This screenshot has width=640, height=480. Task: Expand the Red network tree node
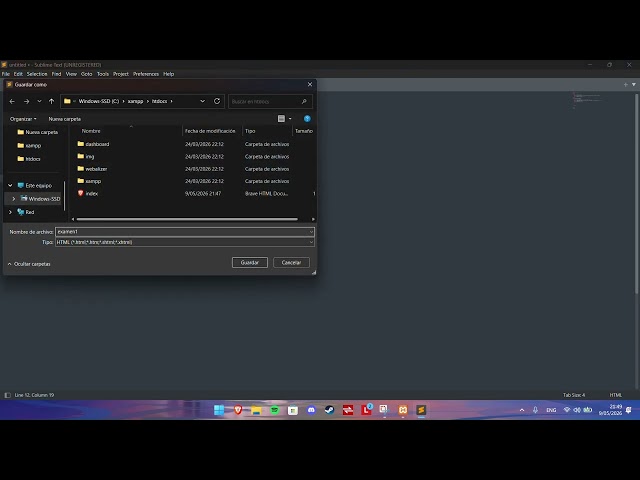point(10,212)
